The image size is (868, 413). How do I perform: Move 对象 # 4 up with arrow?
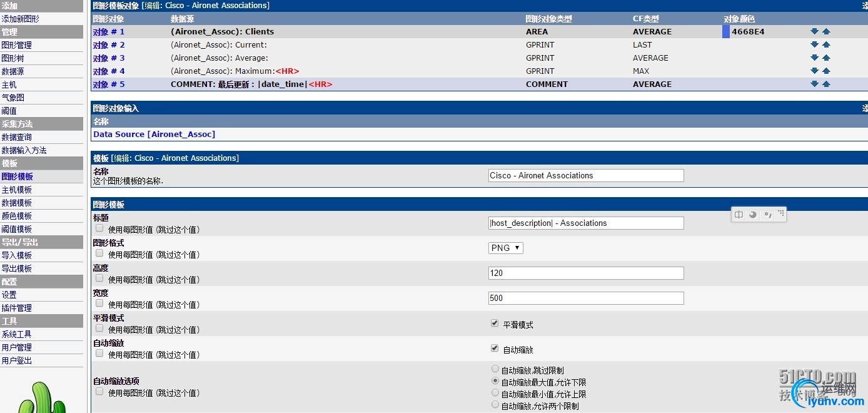click(x=826, y=71)
